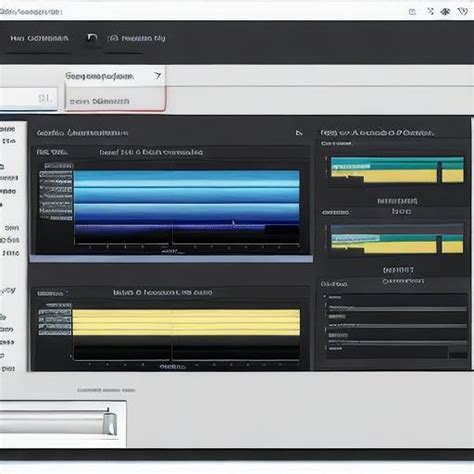Click the slider handle in bottom-left panel
Image resolution: width=474 pixels, height=474 pixels.
(110, 422)
